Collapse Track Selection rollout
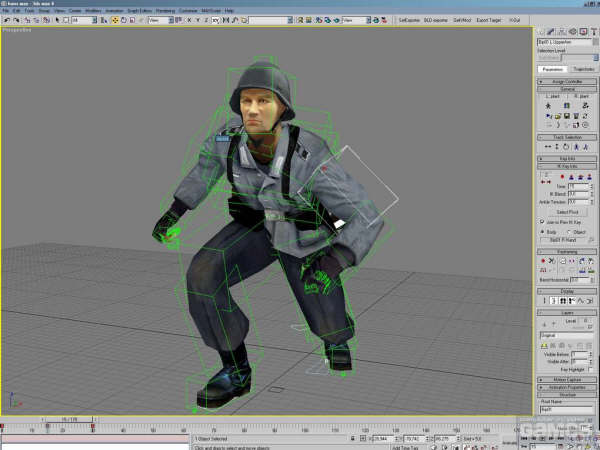 [567, 137]
